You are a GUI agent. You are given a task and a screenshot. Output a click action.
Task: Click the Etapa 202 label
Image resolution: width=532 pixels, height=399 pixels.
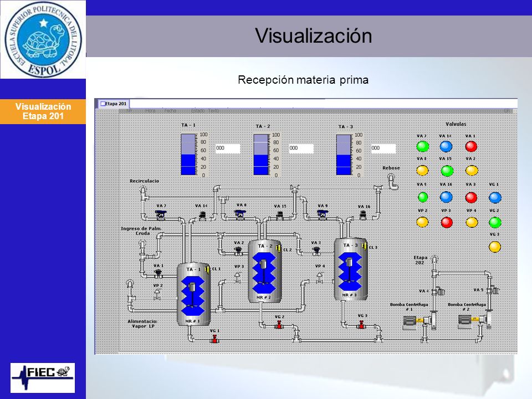(420, 260)
